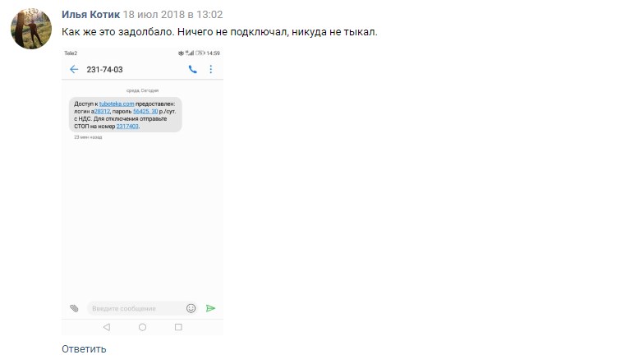Click the login number 28312 link
The height and width of the screenshot is (364, 644).
pyautogui.click(x=102, y=112)
